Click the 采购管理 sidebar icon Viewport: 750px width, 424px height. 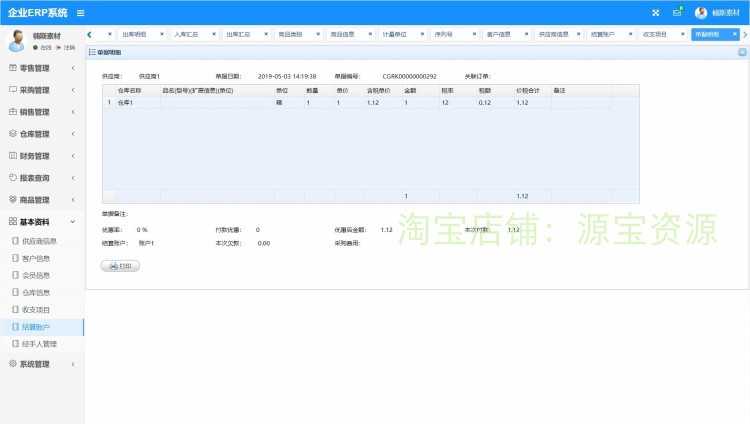coord(13,89)
